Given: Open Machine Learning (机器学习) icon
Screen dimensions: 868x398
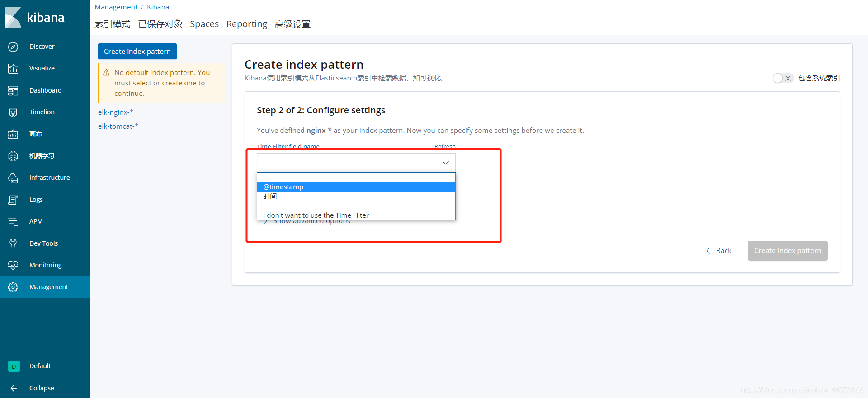Looking at the screenshot, I should (x=13, y=156).
